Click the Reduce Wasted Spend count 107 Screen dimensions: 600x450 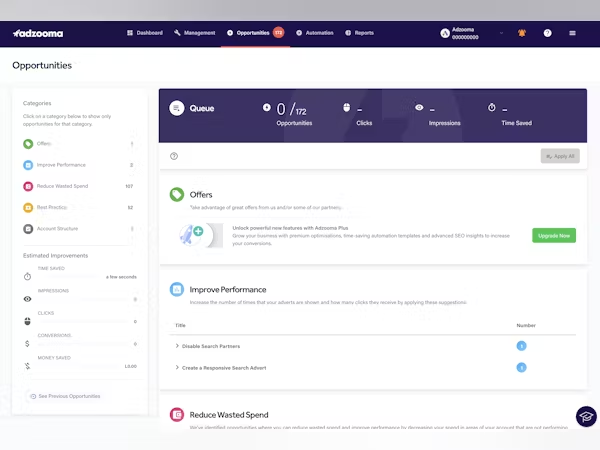129,186
